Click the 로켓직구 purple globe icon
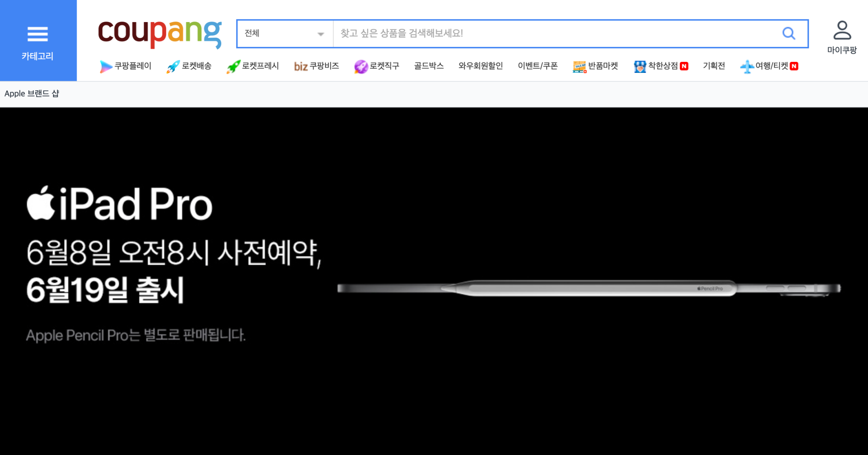 tap(361, 67)
